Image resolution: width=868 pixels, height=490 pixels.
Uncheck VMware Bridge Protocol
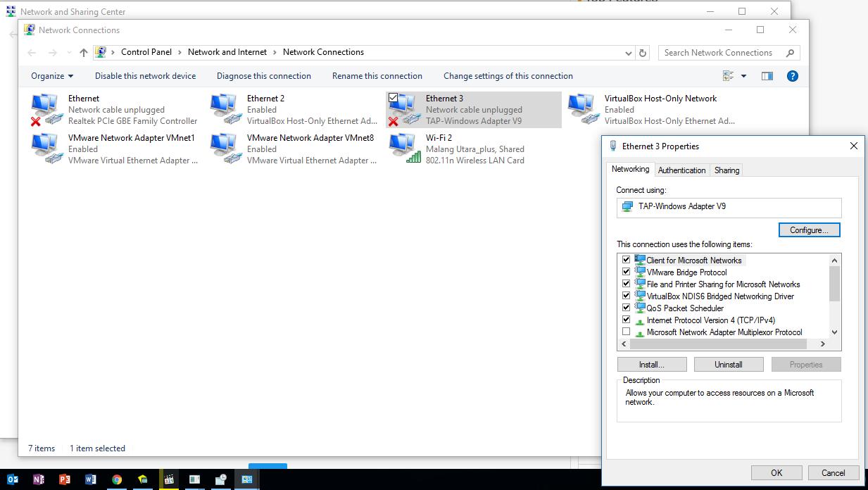(x=627, y=272)
